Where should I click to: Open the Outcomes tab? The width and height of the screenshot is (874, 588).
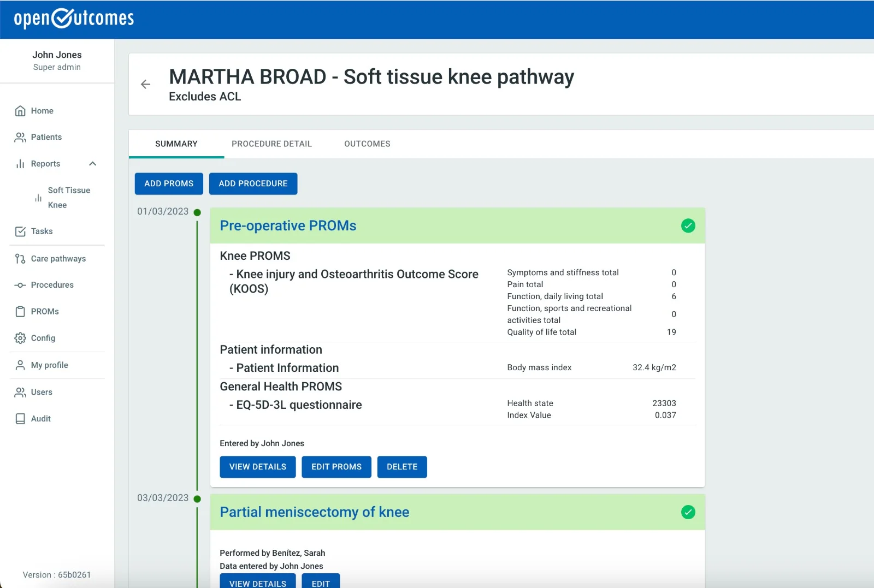[x=367, y=144]
